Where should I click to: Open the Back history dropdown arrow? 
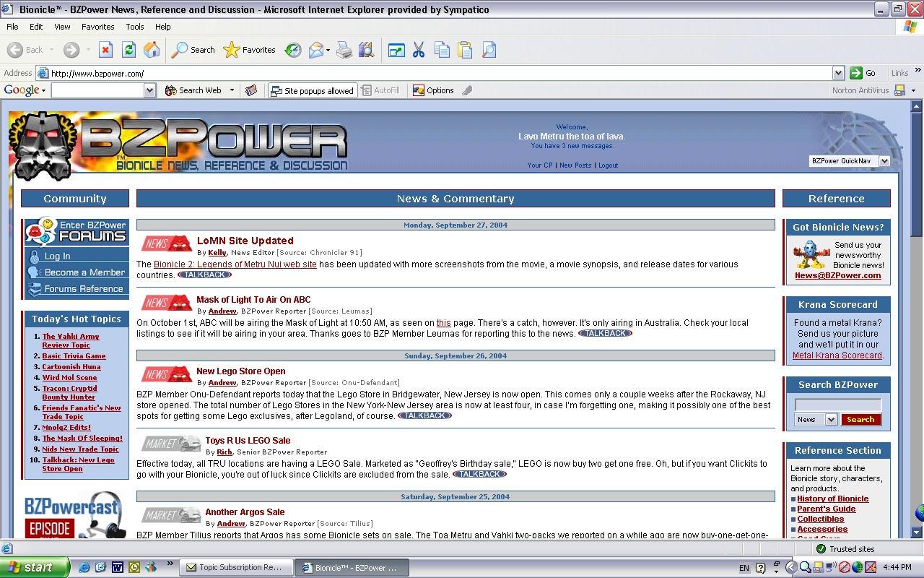click(x=51, y=50)
